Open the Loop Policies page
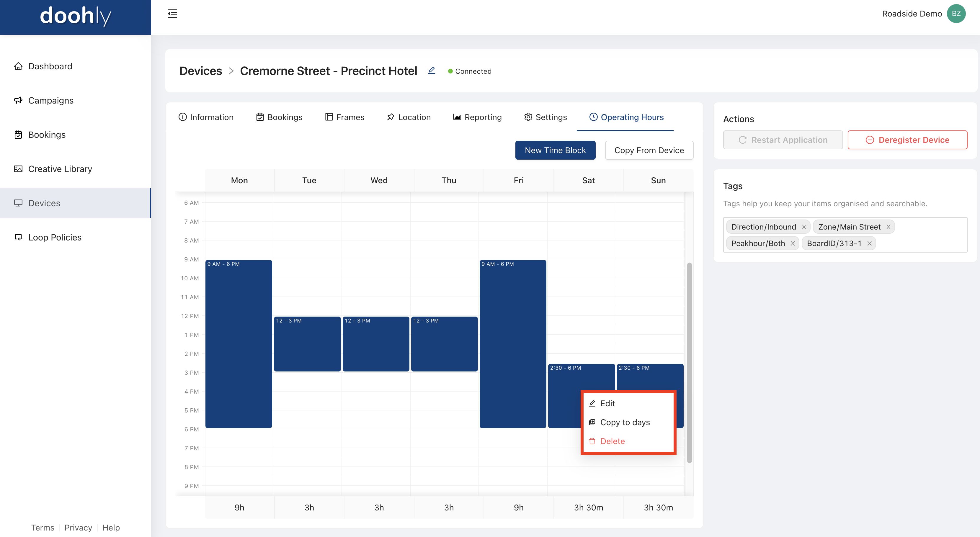Image resolution: width=980 pixels, height=537 pixels. (54, 237)
